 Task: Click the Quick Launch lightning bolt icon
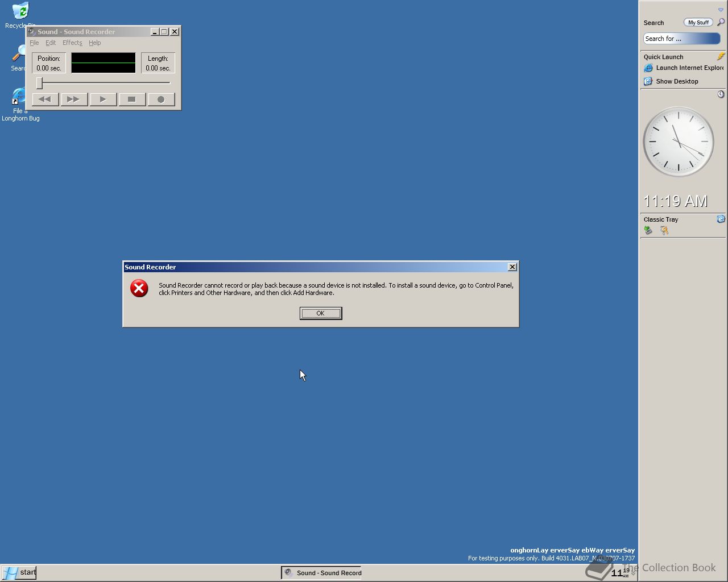pos(721,56)
